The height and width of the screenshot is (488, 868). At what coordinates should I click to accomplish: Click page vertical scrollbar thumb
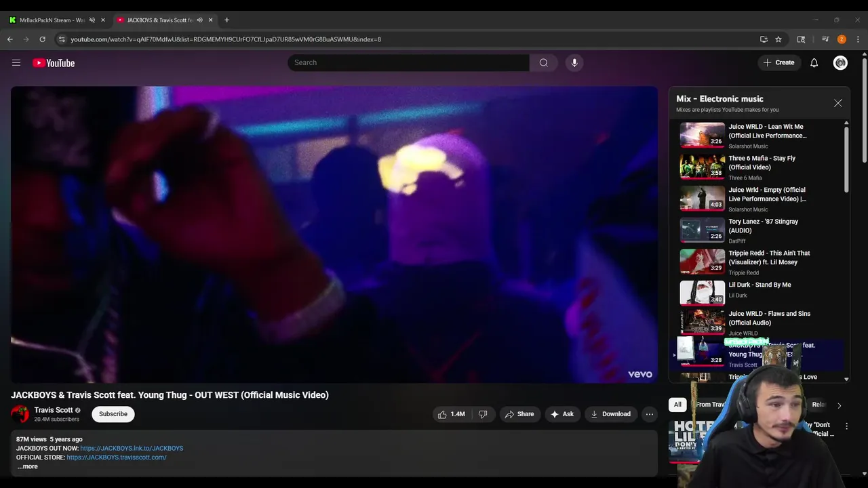pos(864,108)
